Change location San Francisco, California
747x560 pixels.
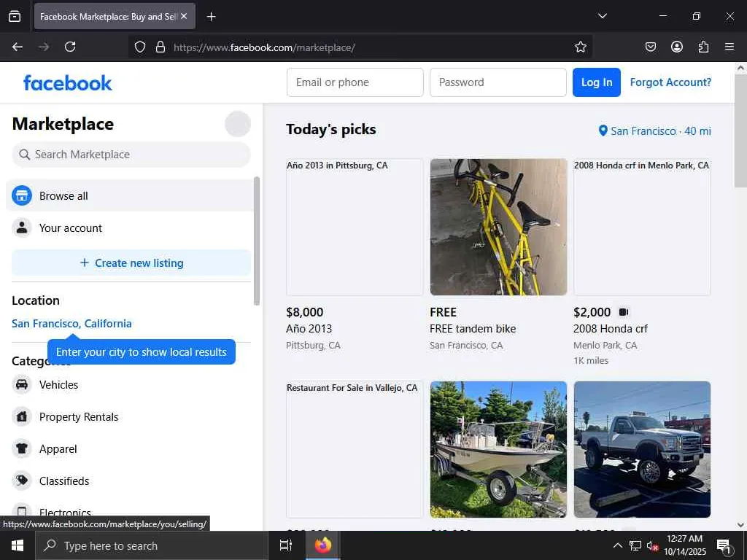pos(71,324)
